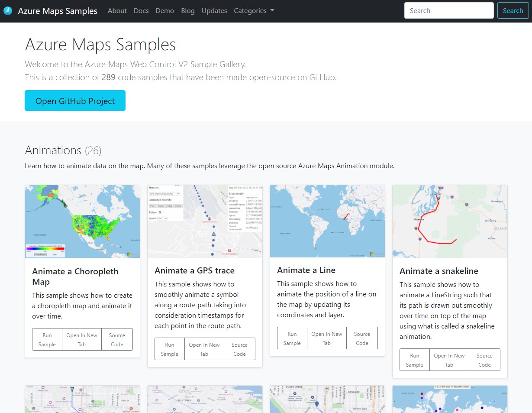Run Sample for Animate a GPS trace
This screenshot has width=532, height=413.
pos(170,349)
